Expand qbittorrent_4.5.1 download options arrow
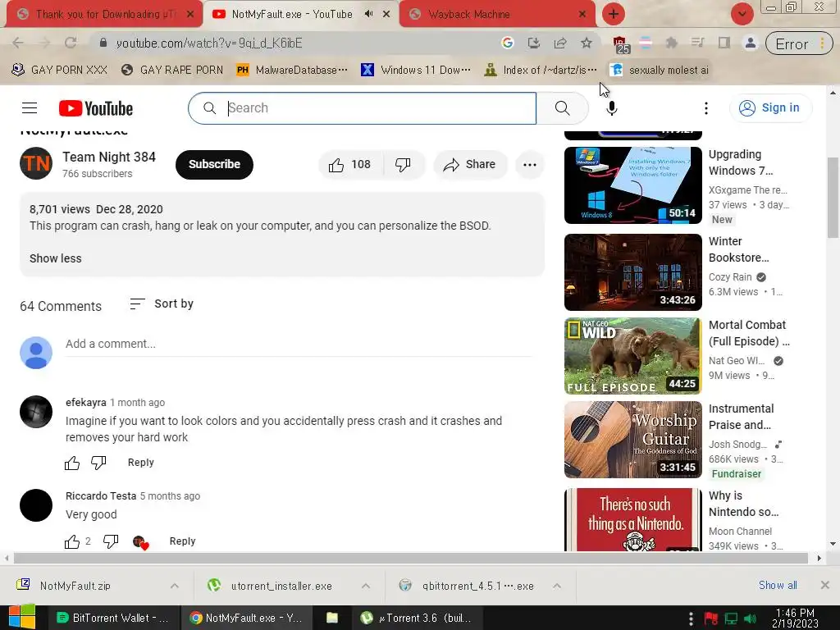Screen dimensions: 840x630 [x=557, y=586]
